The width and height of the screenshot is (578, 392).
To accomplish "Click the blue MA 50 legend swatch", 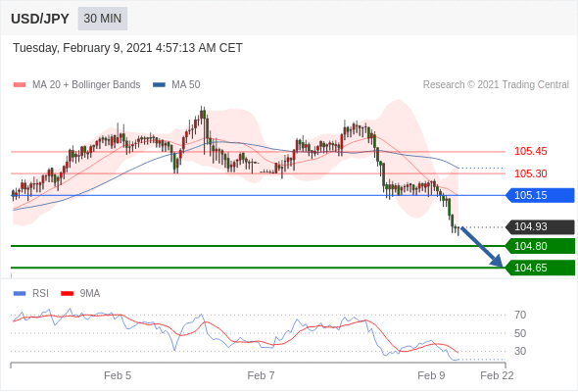I will 160,85.
